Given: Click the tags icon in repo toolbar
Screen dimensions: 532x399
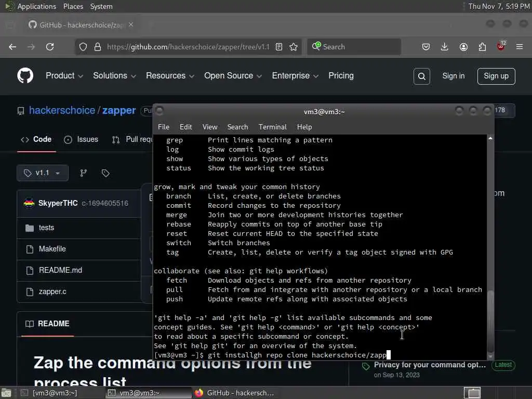Looking at the screenshot, I should [105, 173].
